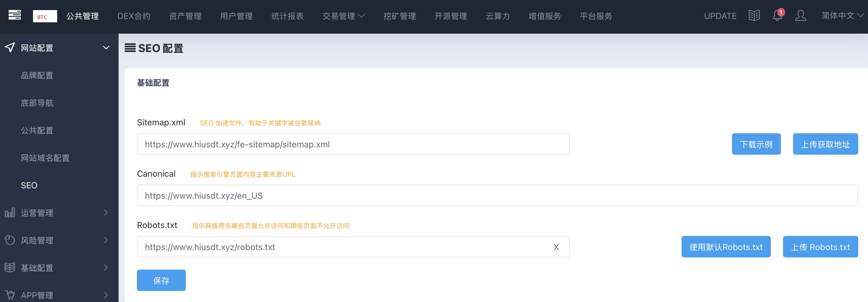Click the APP管理 cart icon
The height and width of the screenshot is (302, 868).
point(10,295)
